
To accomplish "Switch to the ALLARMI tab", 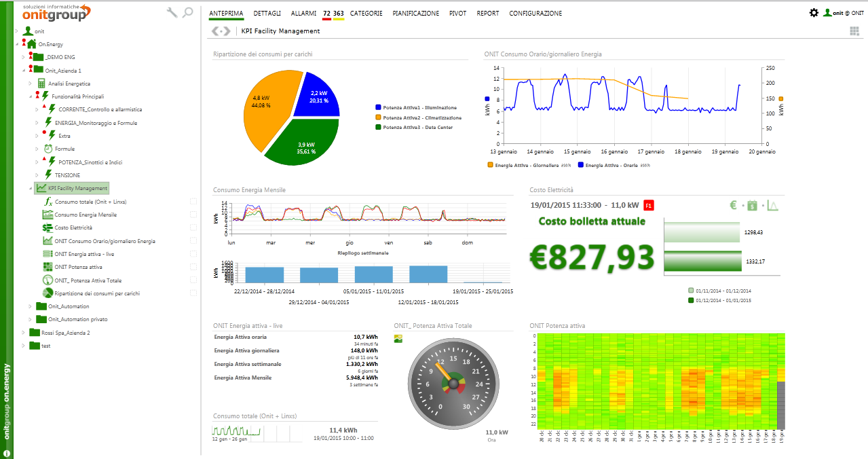I will pyautogui.click(x=303, y=13).
